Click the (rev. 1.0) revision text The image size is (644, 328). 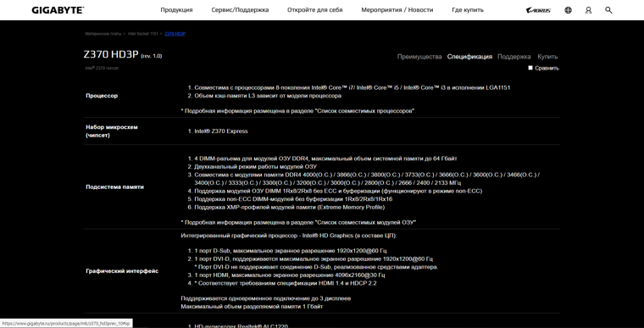click(152, 56)
